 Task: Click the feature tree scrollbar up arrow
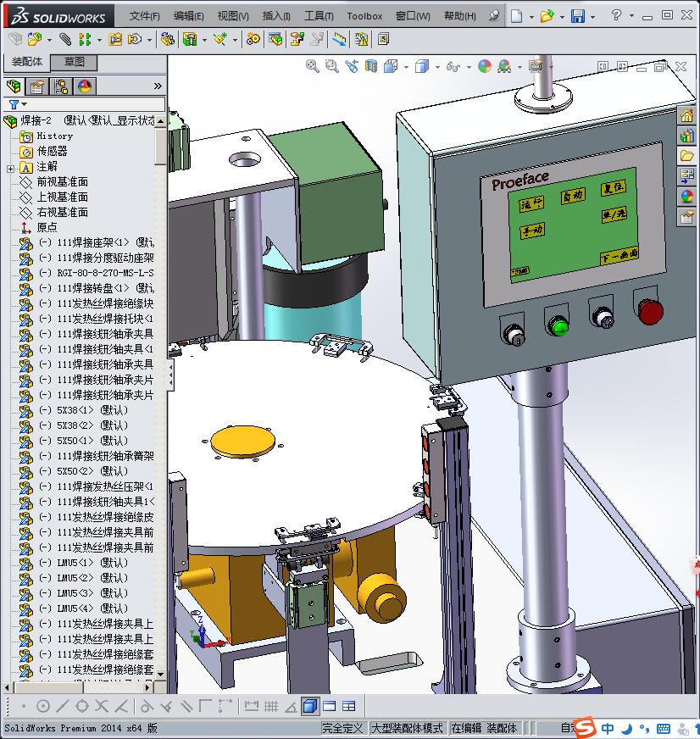click(x=161, y=120)
